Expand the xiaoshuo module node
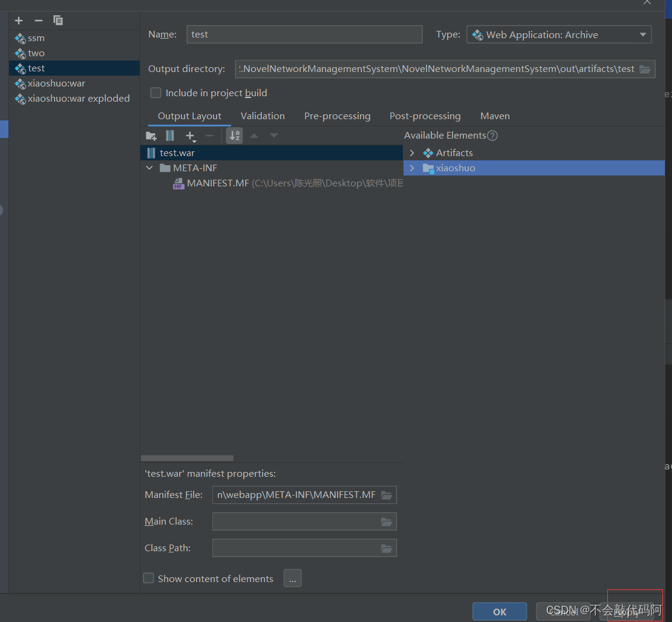The image size is (672, 622). tap(412, 168)
